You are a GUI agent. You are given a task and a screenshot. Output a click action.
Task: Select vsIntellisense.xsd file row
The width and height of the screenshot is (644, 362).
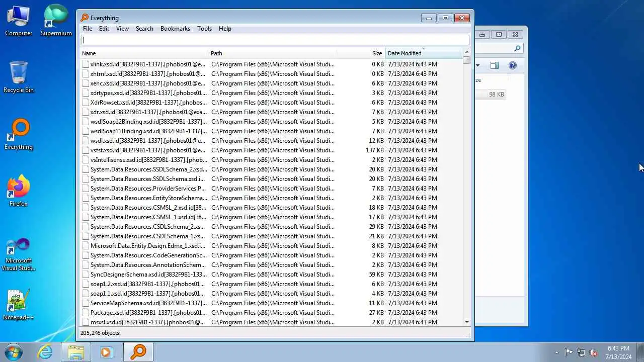coord(271,160)
